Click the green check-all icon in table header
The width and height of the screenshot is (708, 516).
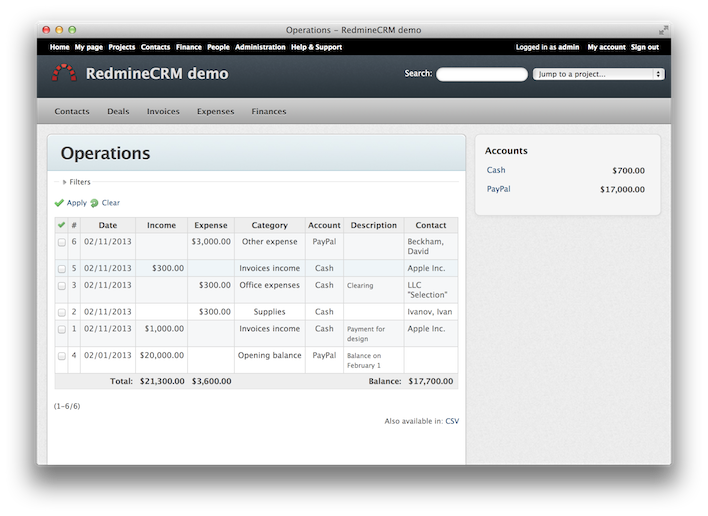61,225
